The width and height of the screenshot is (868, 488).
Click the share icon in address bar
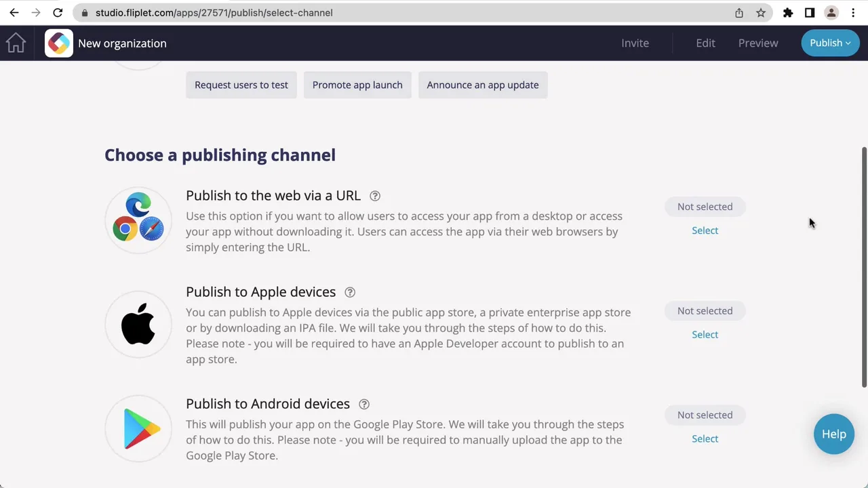pos(739,13)
